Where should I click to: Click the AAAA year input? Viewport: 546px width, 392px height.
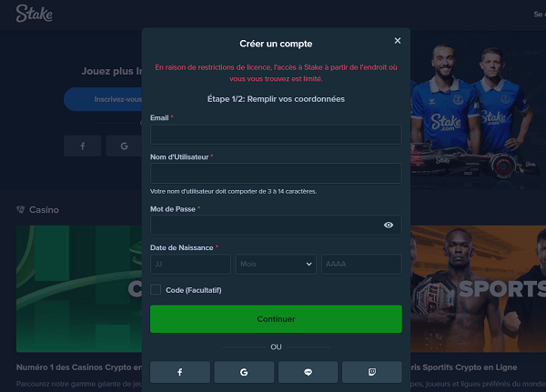[361, 265]
